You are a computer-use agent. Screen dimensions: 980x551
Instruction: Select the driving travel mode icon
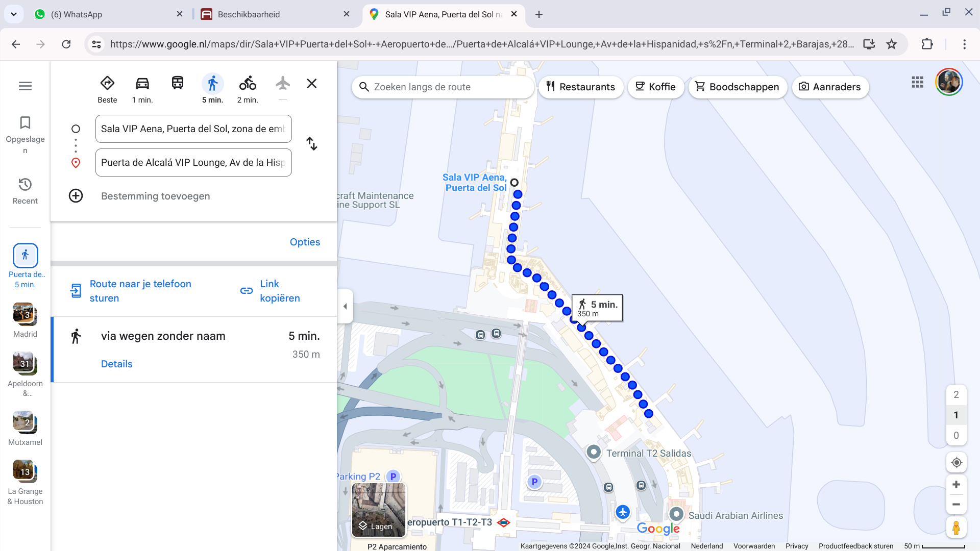[142, 84]
